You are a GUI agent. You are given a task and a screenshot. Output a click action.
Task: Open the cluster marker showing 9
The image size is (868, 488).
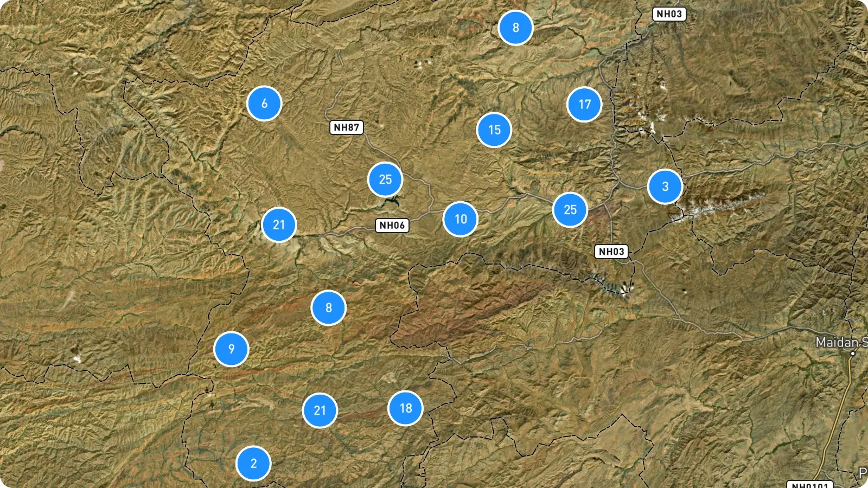click(232, 349)
